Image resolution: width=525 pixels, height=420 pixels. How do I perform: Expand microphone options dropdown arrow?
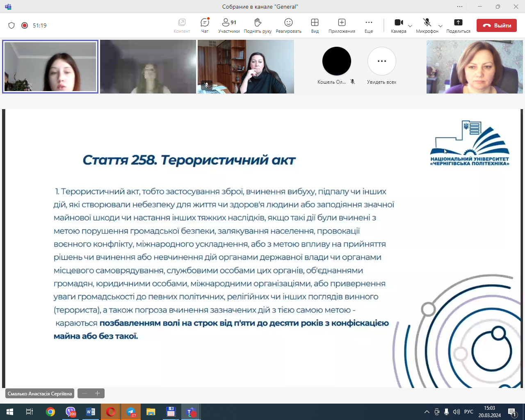441,26
